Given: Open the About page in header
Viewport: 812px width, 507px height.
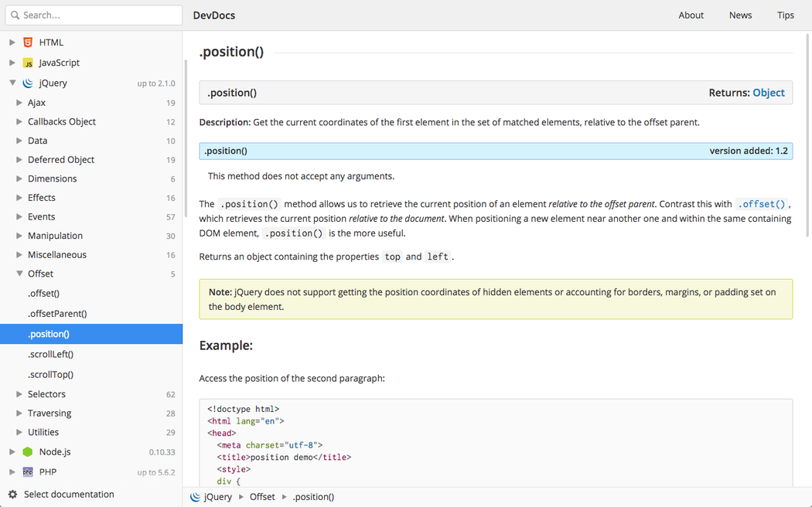Looking at the screenshot, I should tap(691, 15).
